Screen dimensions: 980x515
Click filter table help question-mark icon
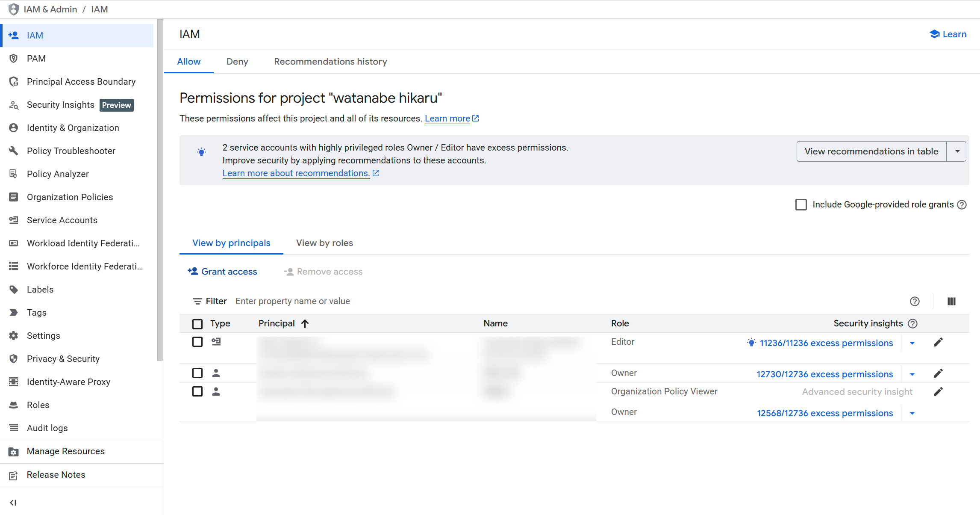(915, 302)
